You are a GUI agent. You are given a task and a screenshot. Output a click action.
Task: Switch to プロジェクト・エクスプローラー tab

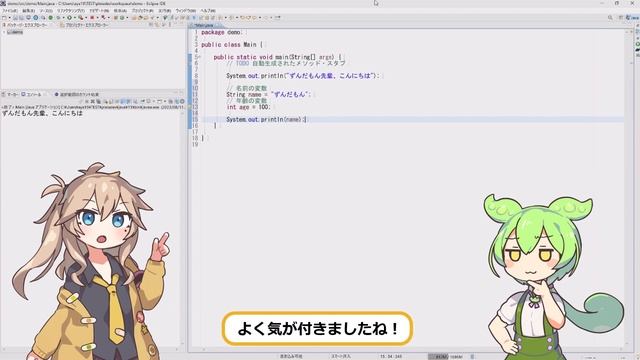tap(84, 25)
